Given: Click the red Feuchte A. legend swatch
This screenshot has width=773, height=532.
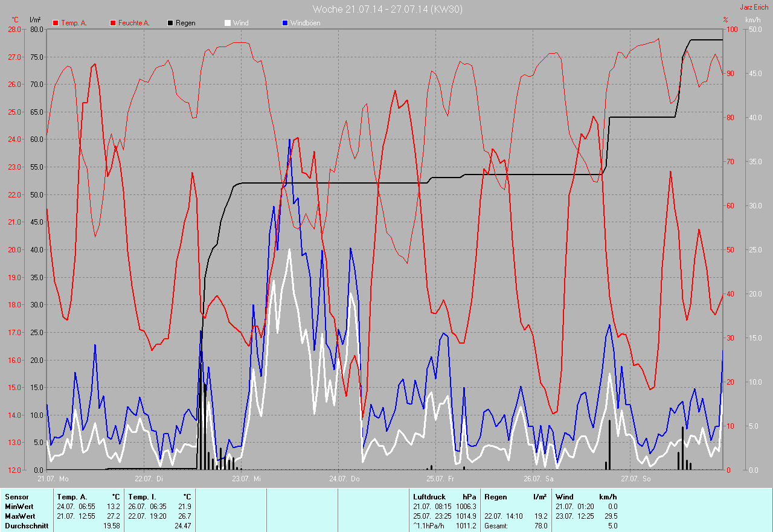Looking at the screenshot, I should (112, 23).
